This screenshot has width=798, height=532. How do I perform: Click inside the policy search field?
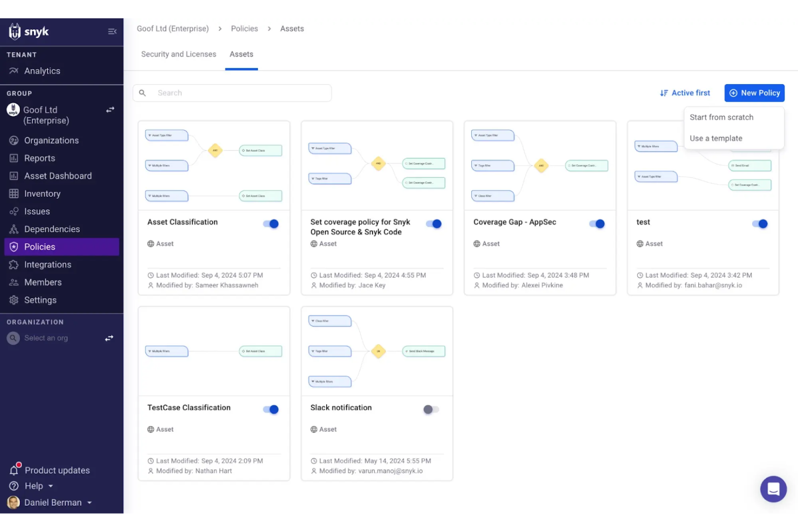[x=232, y=93]
